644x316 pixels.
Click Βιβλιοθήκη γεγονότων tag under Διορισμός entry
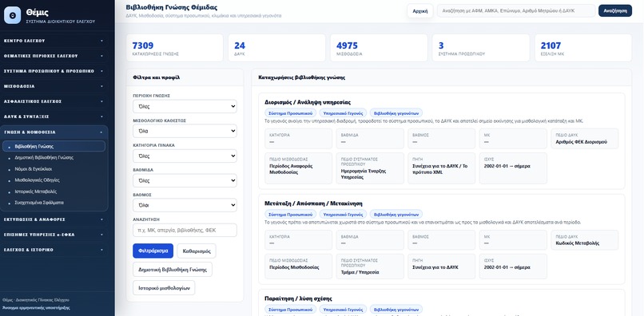(396, 113)
